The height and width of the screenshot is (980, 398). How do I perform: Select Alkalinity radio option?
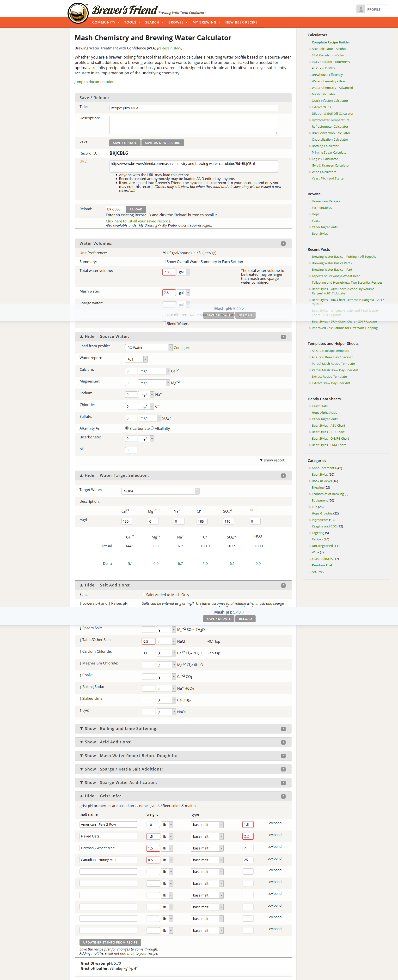point(152,428)
